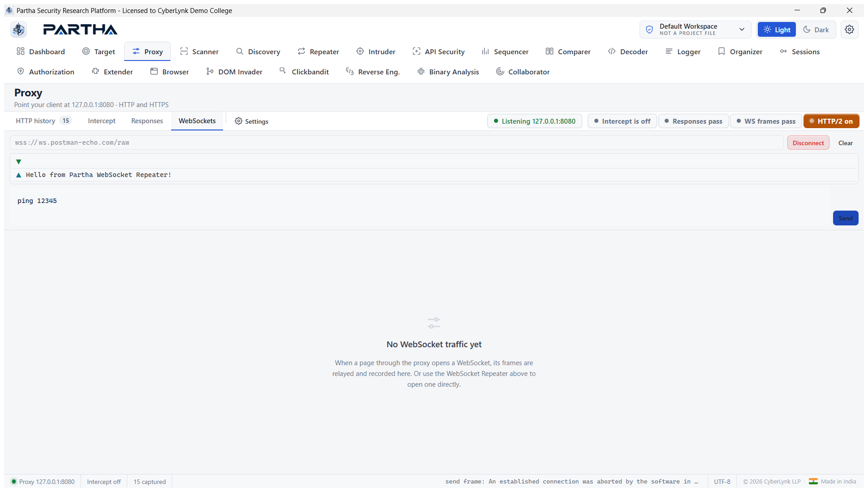Open Proxy Settings with gear icon
This screenshot has width=868, height=492.
[x=252, y=121]
